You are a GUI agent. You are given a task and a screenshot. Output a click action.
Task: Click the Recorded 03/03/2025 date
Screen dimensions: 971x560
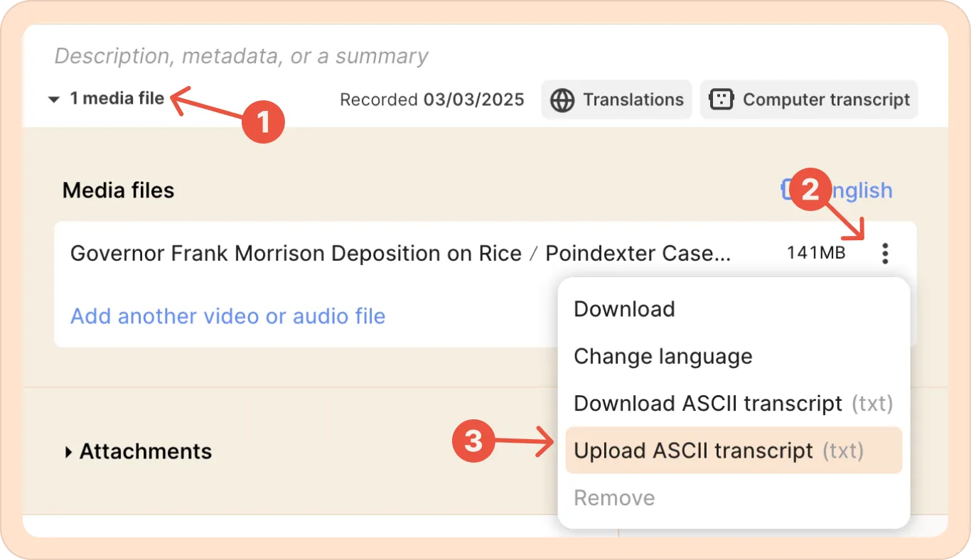pyautogui.click(x=431, y=100)
